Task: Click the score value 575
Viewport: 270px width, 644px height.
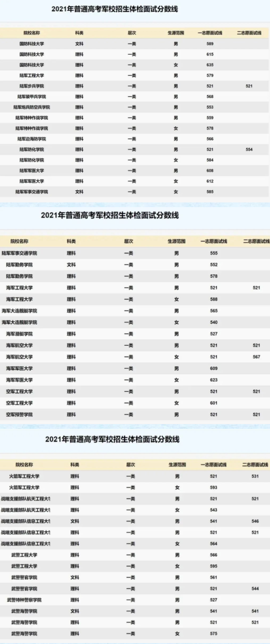Action: coord(214,634)
